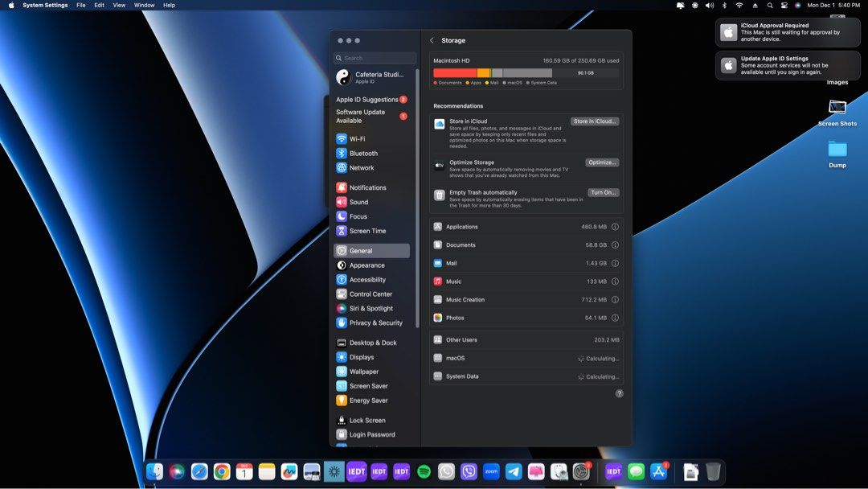Launch Telegram from the Dock
Viewport: 868px width, 489px height.
point(514,472)
